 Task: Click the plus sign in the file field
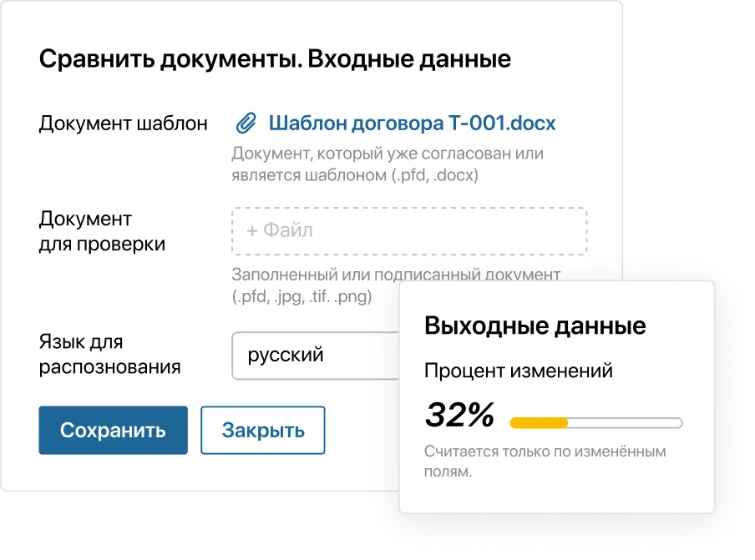[x=252, y=230]
